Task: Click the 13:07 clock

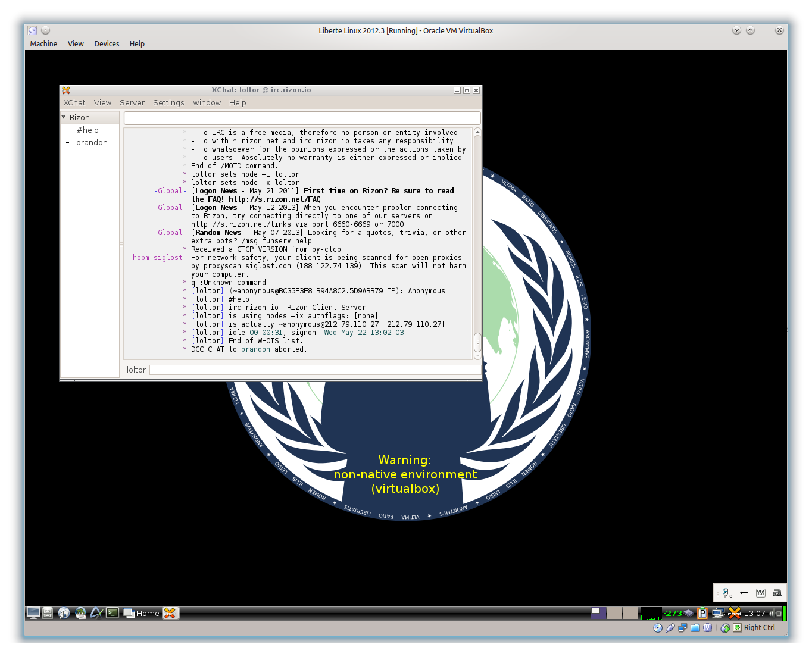Action: click(x=755, y=614)
